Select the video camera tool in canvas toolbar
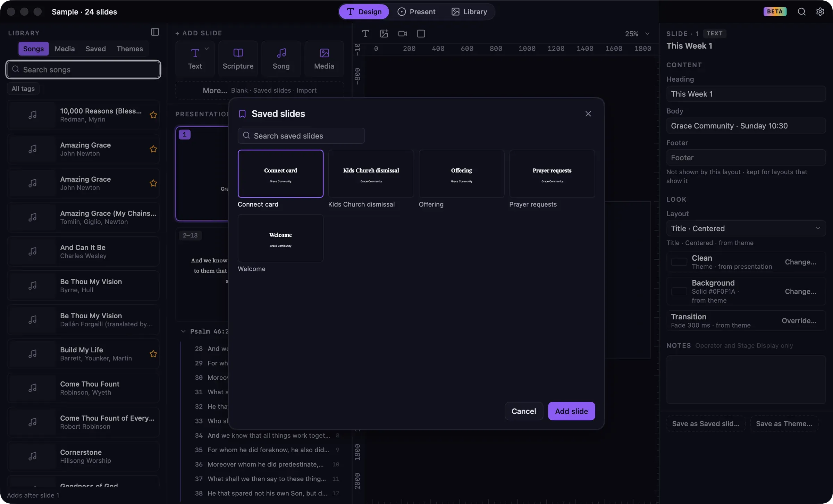Image resolution: width=833 pixels, height=504 pixels. click(x=403, y=34)
